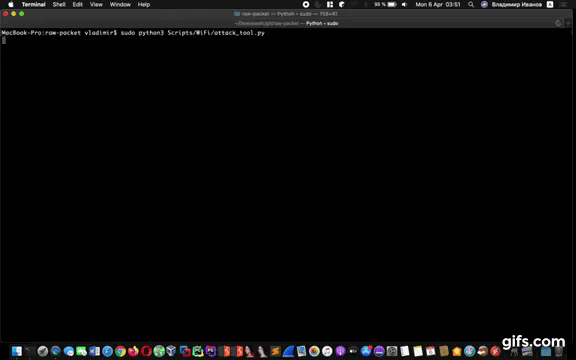Open Finder from the Dock
Viewport: 576px width, 360px height.
(17, 351)
